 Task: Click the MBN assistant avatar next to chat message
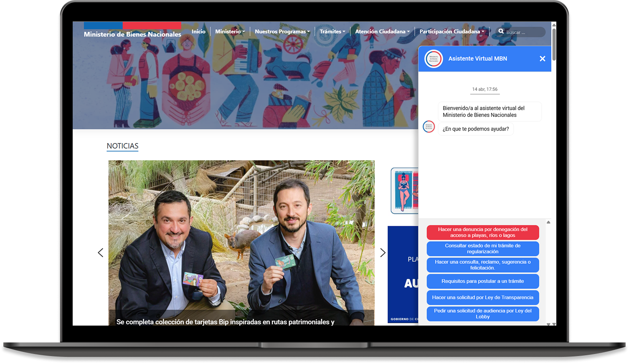[429, 126]
